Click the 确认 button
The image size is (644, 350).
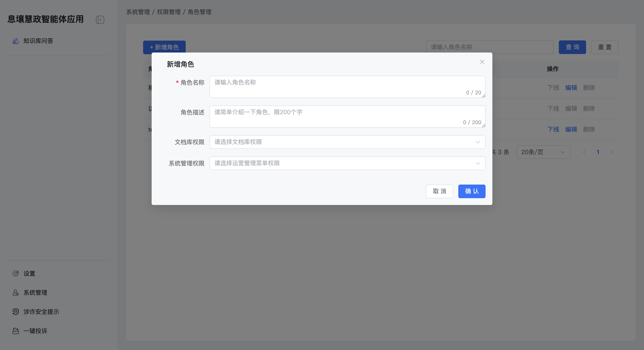pyautogui.click(x=471, y=191)
